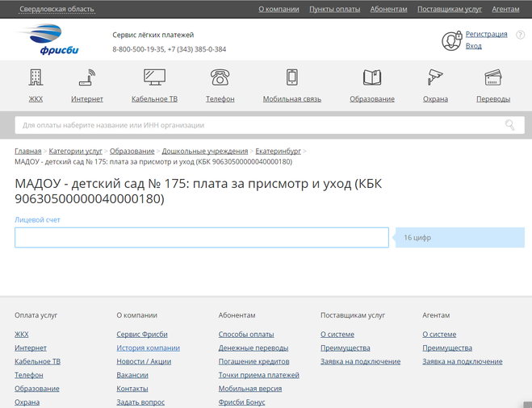Focus the Лицевой счет input field
532x408 pixels.
tap(201, 238)
